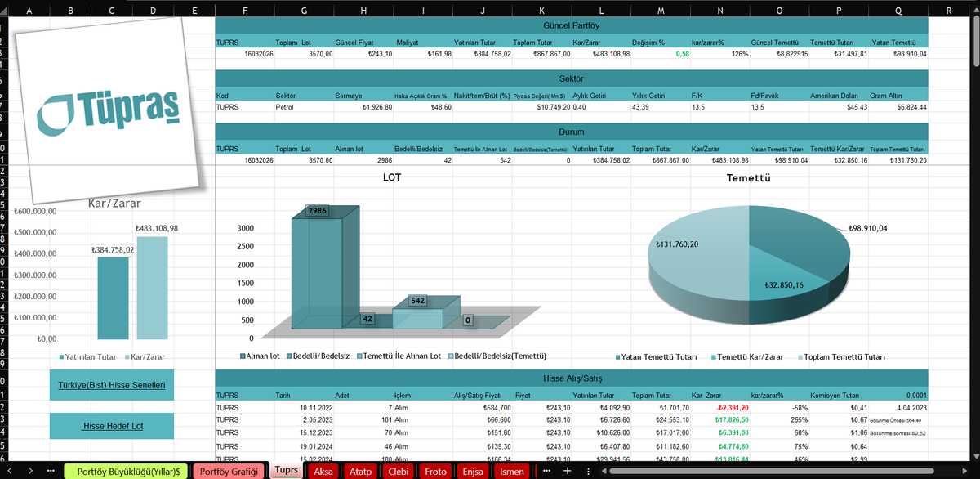Click the Türkiye(Bist) Hisse Senetleri link
The image size is (980, 479).
[112, 384]
